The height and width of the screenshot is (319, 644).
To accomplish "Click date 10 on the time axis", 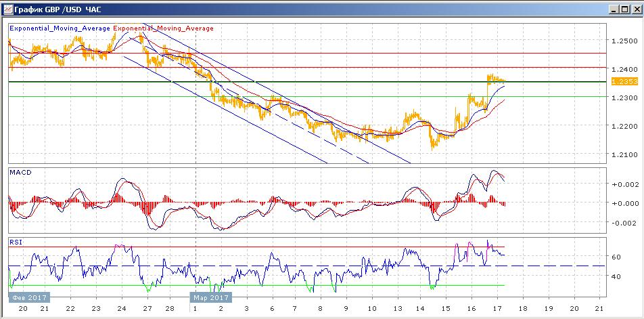I will 372,308.
